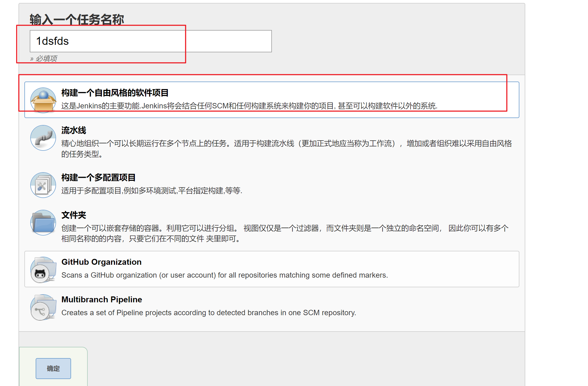Click the 必填项 required hint text
This screenshot has height=386, width=588.
[44, 58]
